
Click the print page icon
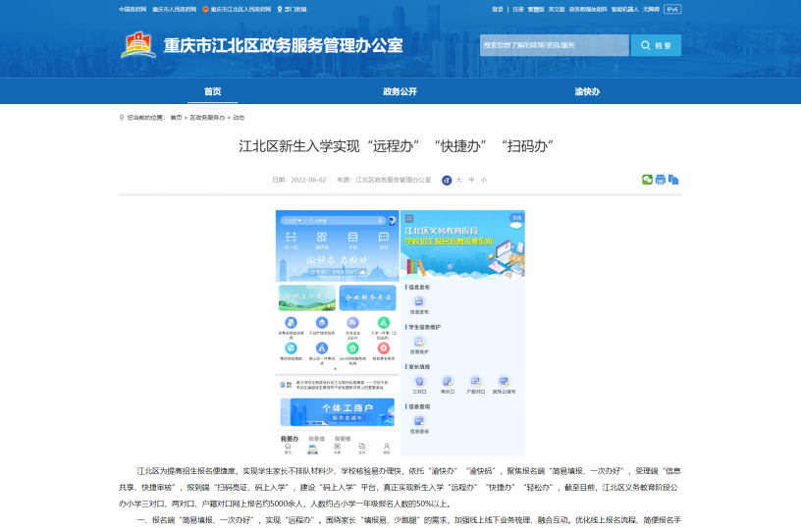coord(661,180)
